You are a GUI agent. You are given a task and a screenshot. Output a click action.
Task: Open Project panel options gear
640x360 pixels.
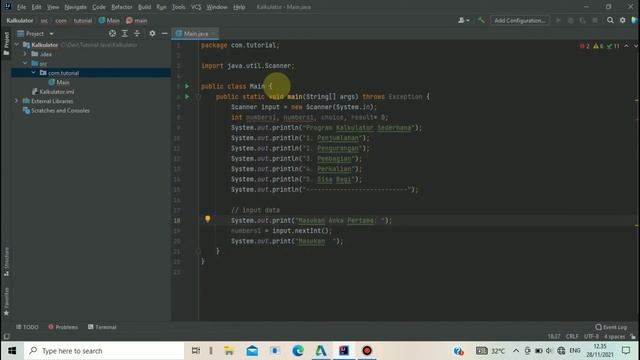pos(152,33)
